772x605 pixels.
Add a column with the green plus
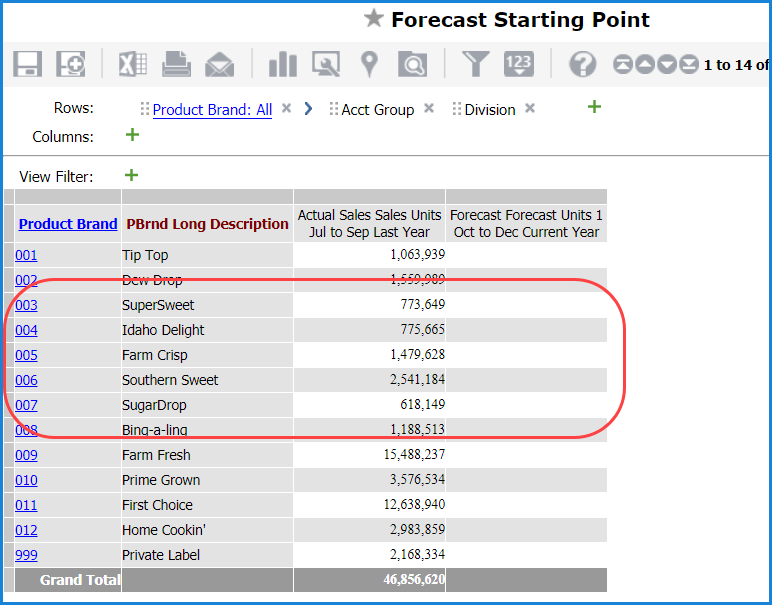tap(131, 135)
